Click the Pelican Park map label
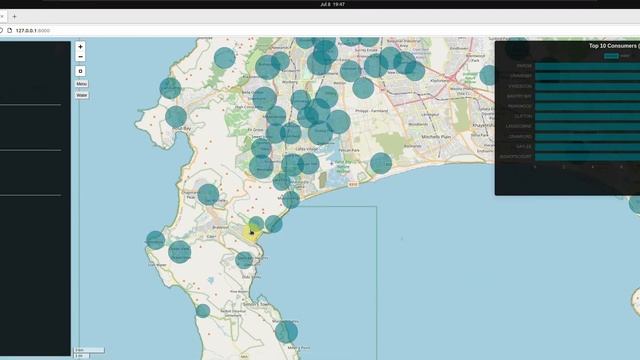The height and width of the screenshot is (360, 640). coord(350,150)
